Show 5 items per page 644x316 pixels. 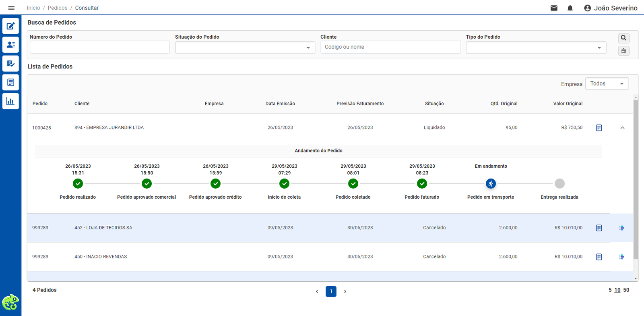pyautogui.click(x=610, y=290)
